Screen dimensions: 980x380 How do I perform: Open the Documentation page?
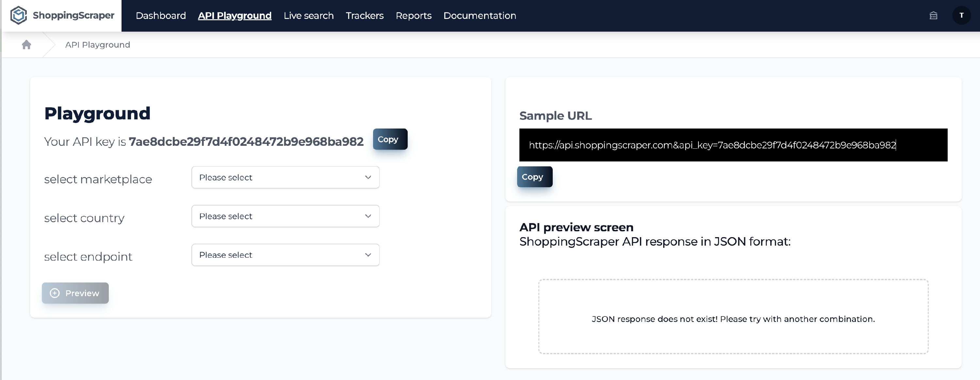coord(480,16)
